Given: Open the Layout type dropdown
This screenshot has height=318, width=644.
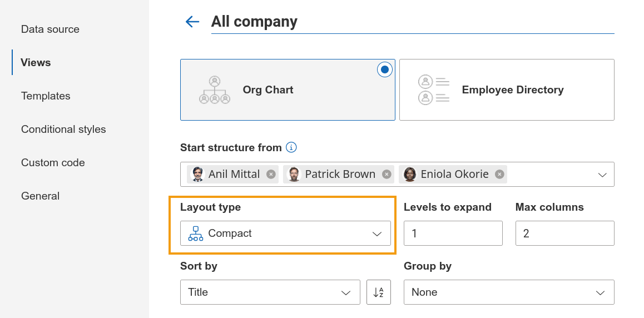Looking at the screenshot, I should 285,233.
